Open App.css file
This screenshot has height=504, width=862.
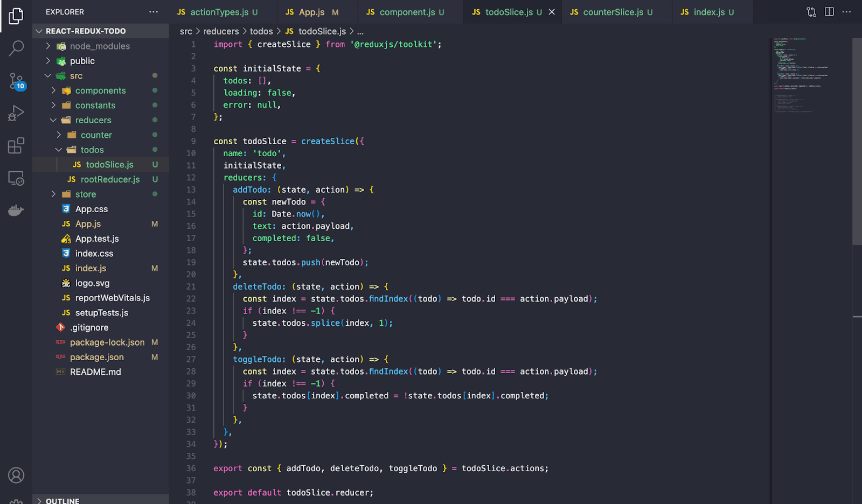tap(101, 209)
